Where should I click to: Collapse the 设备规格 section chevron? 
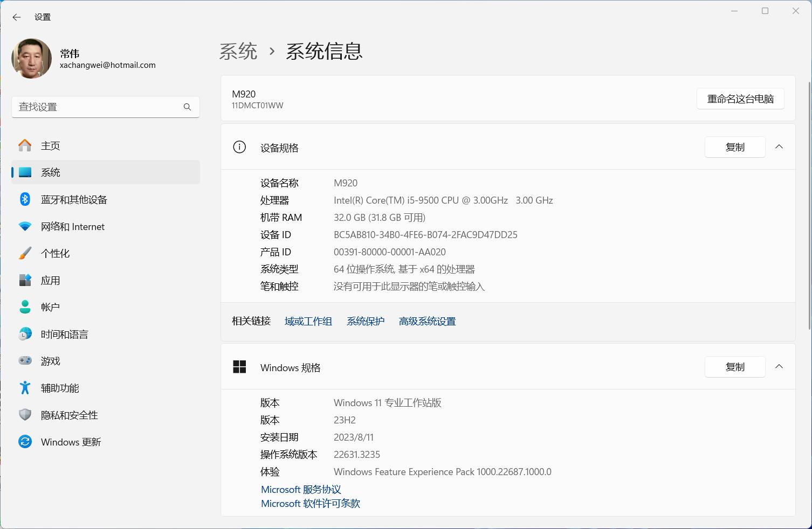tap(779, 147)
